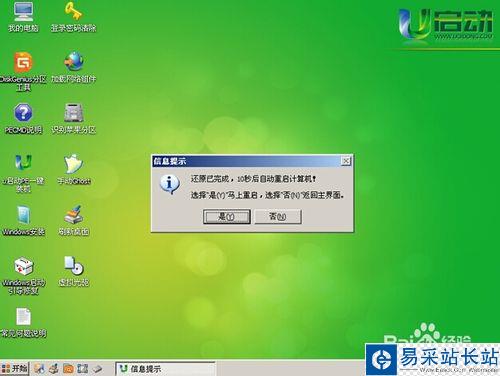The width and height of the screenshot is (500, 376).
Task: Open the 开始 start menu
Action: pos(15,368)
